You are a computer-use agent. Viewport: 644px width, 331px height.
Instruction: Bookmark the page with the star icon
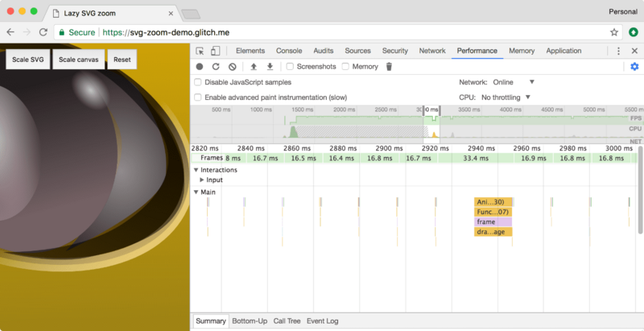click(614, 32)
